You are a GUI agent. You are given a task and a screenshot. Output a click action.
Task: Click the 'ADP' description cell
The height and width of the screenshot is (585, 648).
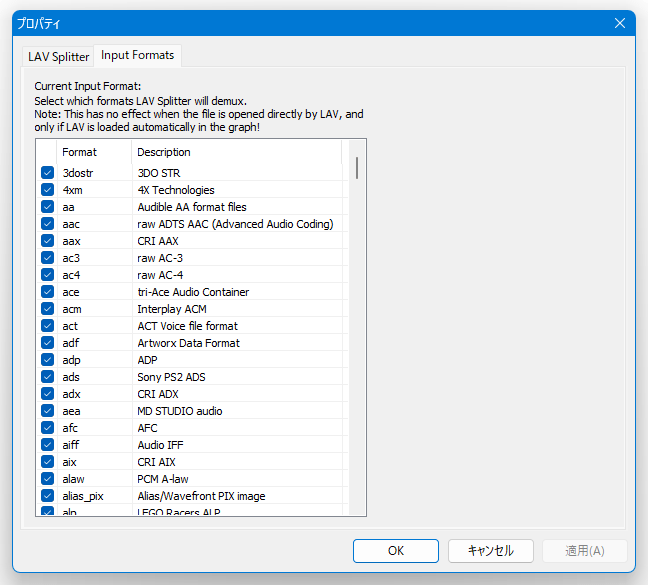coord(147,360)
